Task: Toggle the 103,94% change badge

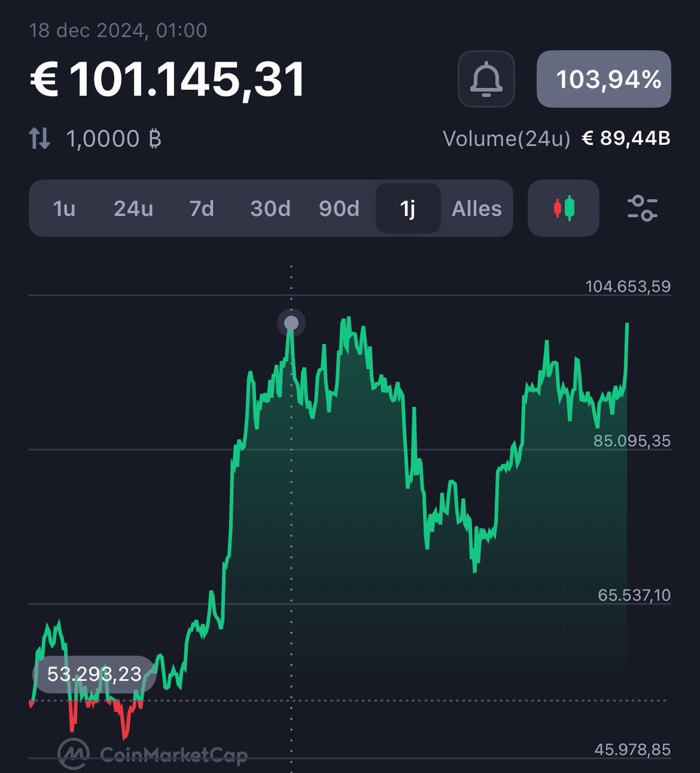Action: coord(604,79)
